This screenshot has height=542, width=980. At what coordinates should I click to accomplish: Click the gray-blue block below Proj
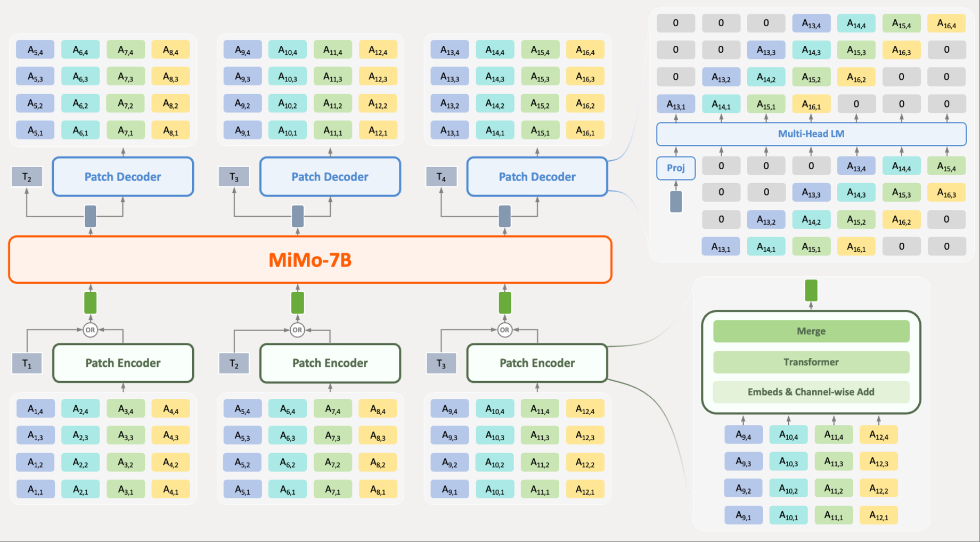tap(675, 202)
